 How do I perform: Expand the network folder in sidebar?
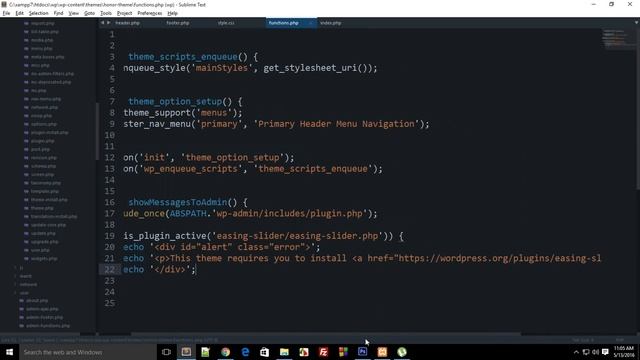(16, 284)
